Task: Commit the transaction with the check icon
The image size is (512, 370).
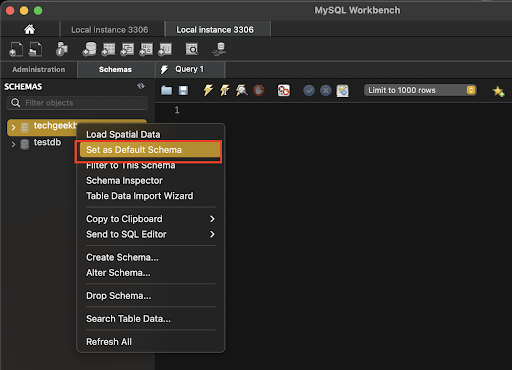Action: [309, 90]
